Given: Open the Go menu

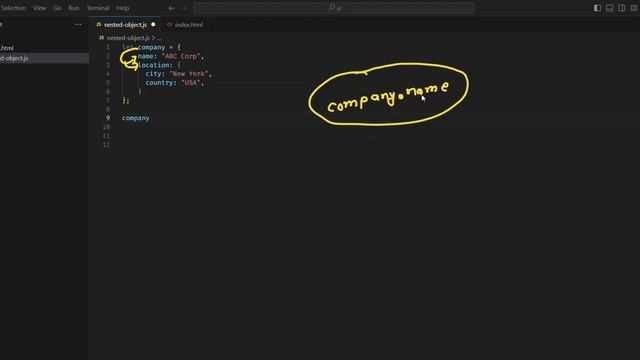Looking at the screenshot, I should click(57, 8).
